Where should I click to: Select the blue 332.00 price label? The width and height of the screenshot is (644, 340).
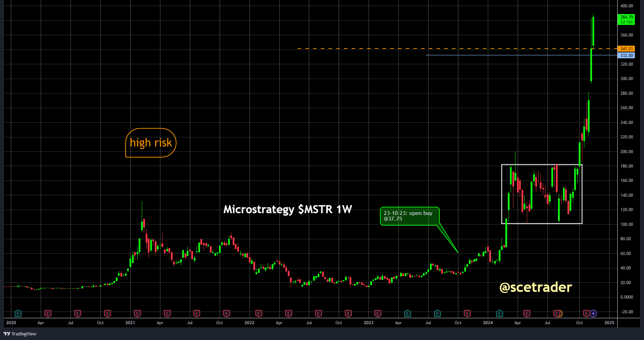click(626, 55)
